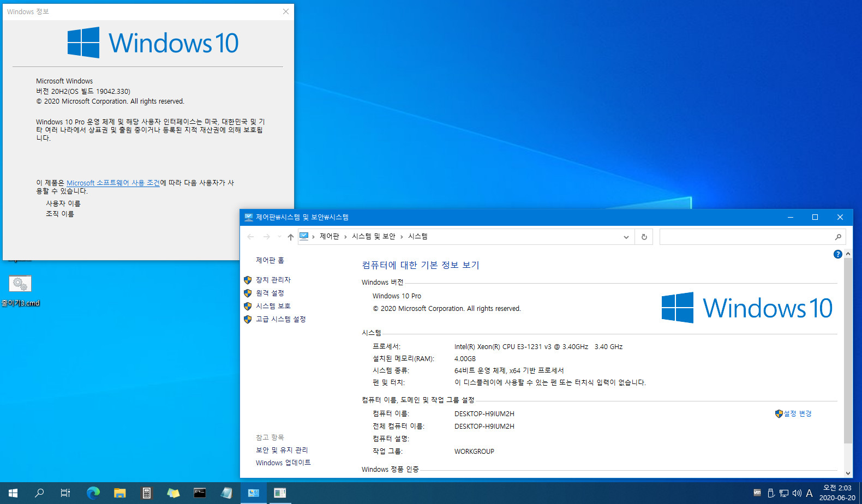This screenshot has width=862, height=504.
Task: Open Windows 업데이트 link
Action: [283, 463]
